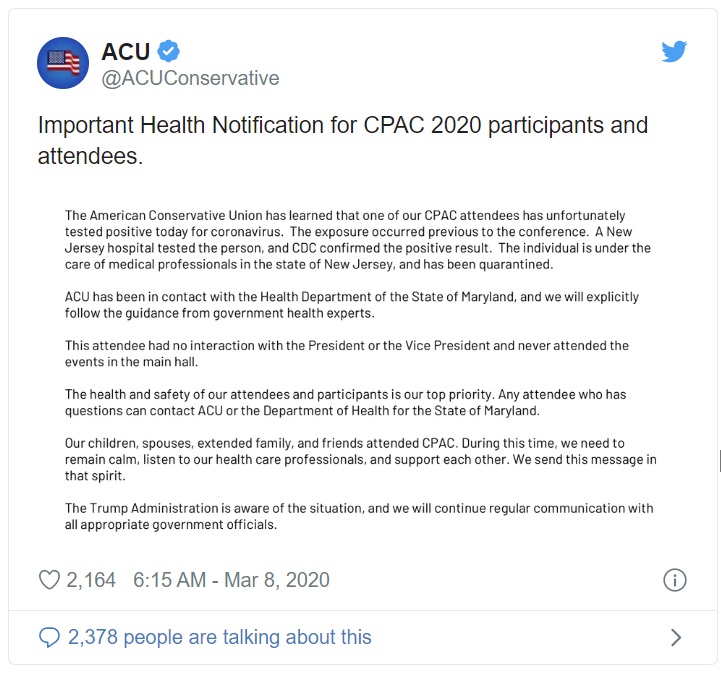Open the Twitter bird logo icon

(674, 51)
